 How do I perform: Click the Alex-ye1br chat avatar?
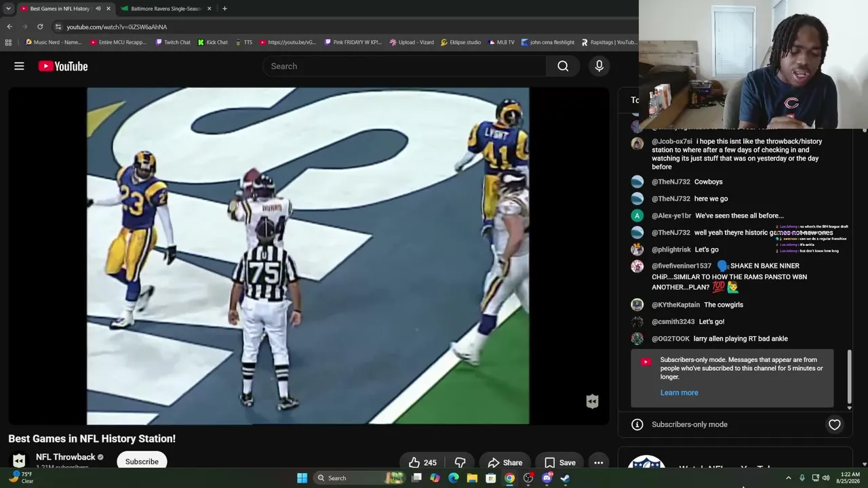point(637,216)
